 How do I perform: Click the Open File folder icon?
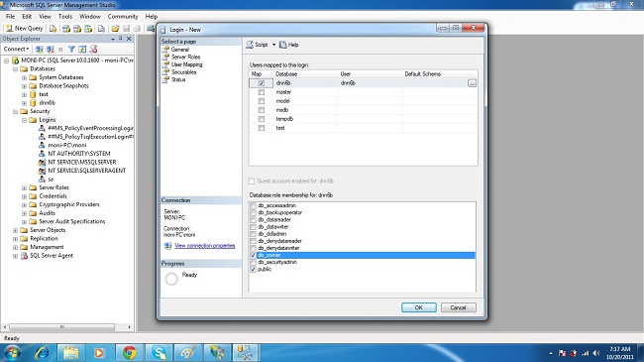[115, 29]
